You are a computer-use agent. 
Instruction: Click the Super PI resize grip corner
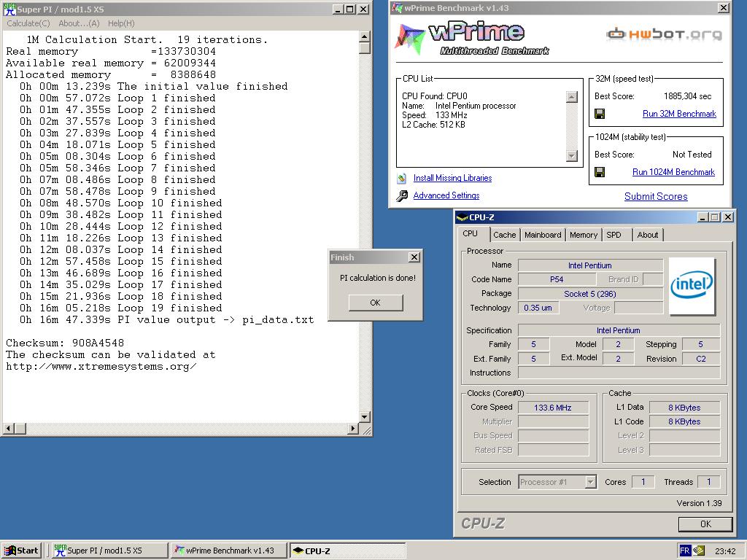click(366, 430)
